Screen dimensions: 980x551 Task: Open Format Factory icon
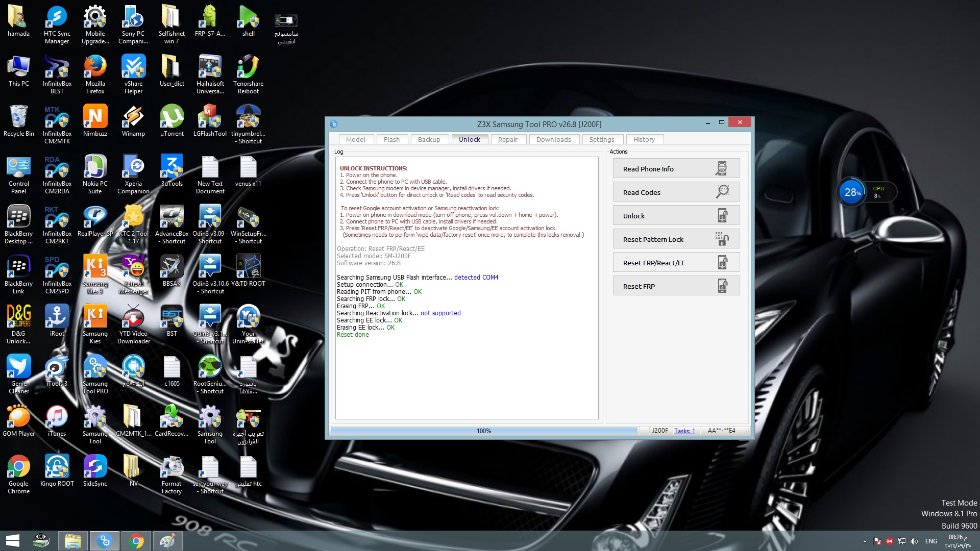(171, 474)
